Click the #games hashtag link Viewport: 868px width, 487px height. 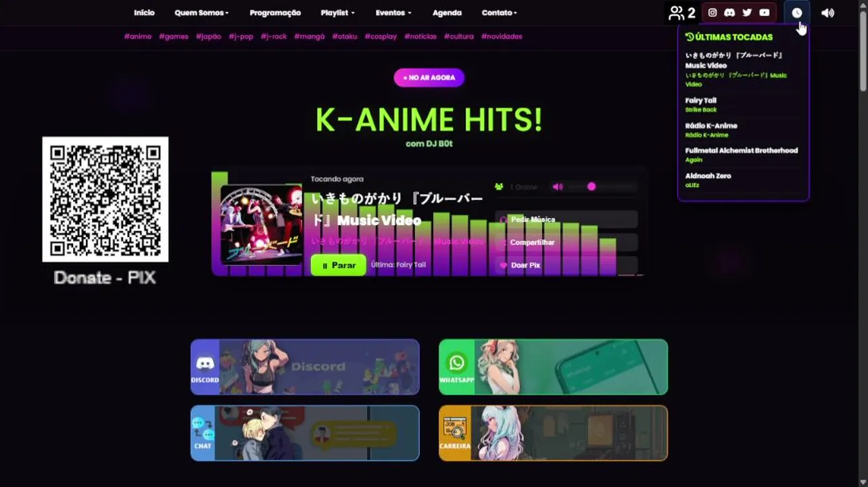point(174,37)
